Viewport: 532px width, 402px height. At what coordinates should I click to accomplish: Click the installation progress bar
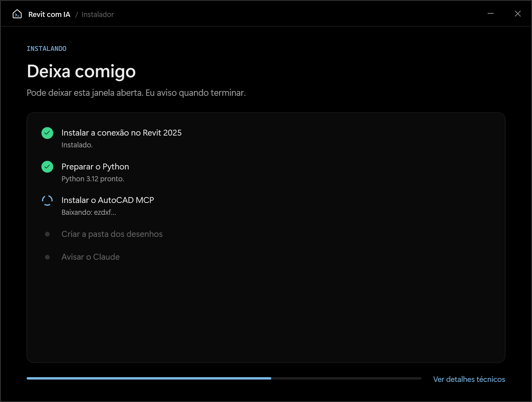(x=224, y=378)
